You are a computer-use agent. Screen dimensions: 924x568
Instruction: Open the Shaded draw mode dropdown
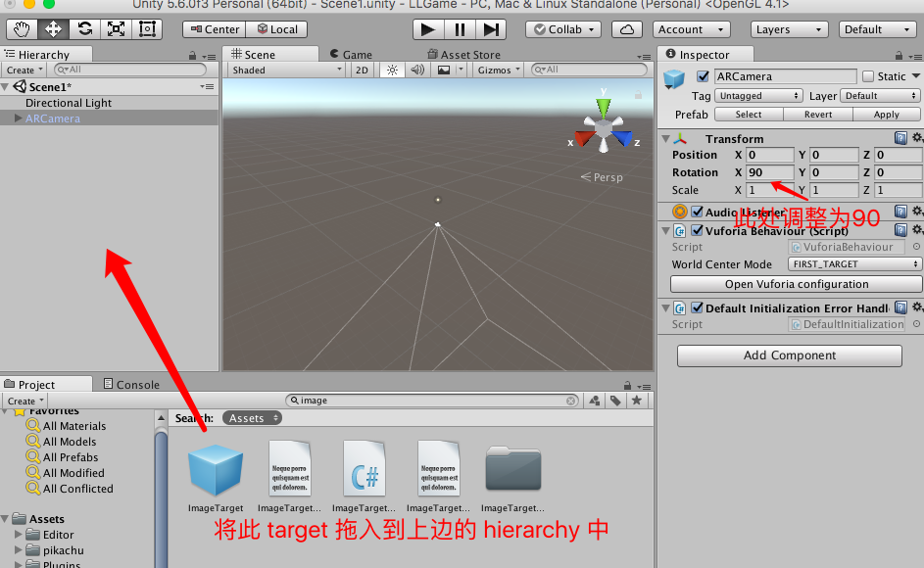[x=287, y=71]
